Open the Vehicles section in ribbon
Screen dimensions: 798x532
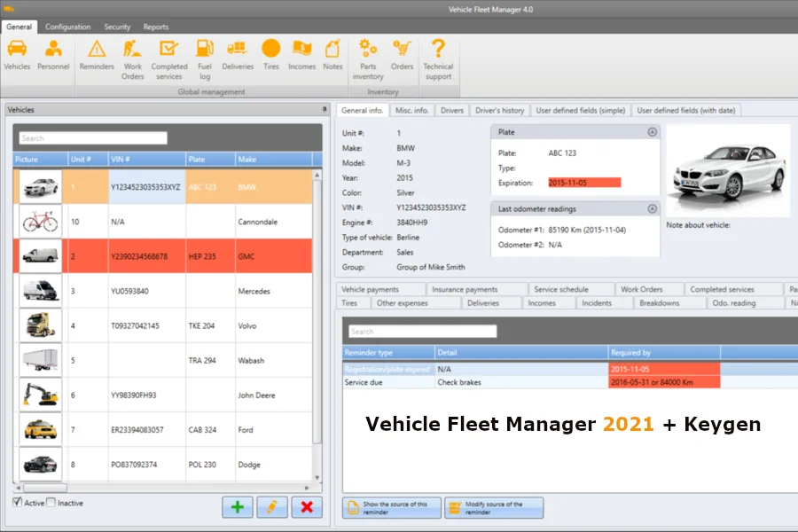click(17, 55)
